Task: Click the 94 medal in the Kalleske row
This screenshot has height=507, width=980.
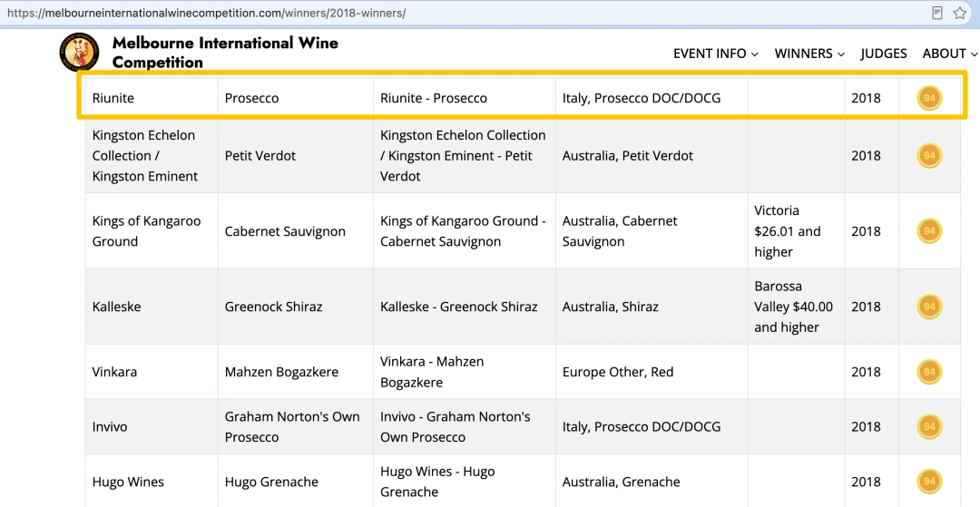Action: coord(929,307)
